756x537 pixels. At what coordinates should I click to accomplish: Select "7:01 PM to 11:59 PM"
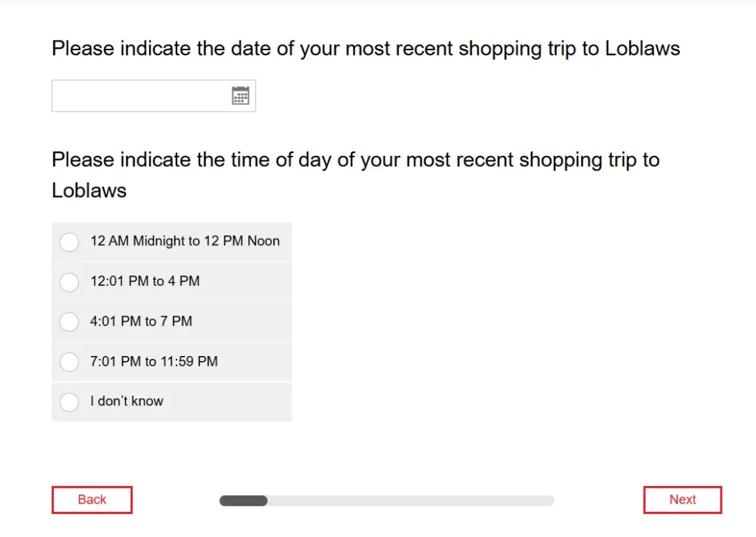[69, 361]
